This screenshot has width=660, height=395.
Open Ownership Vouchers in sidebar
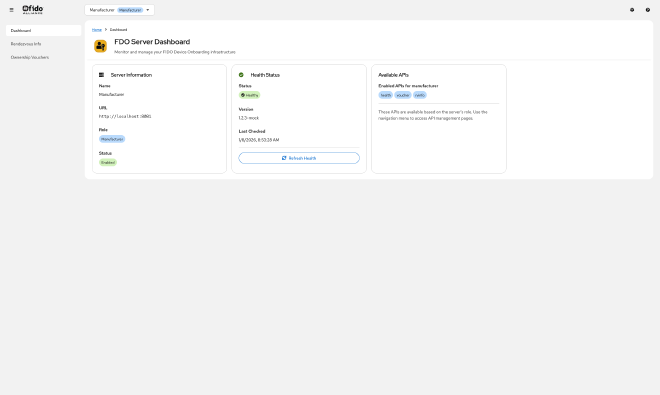coord(43,57)
